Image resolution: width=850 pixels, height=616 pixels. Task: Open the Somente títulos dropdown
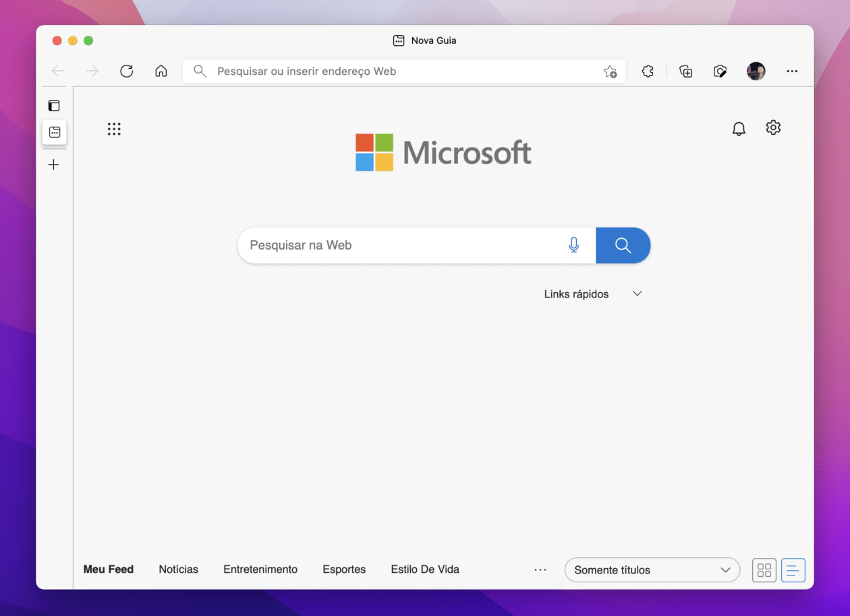point(652,570)
